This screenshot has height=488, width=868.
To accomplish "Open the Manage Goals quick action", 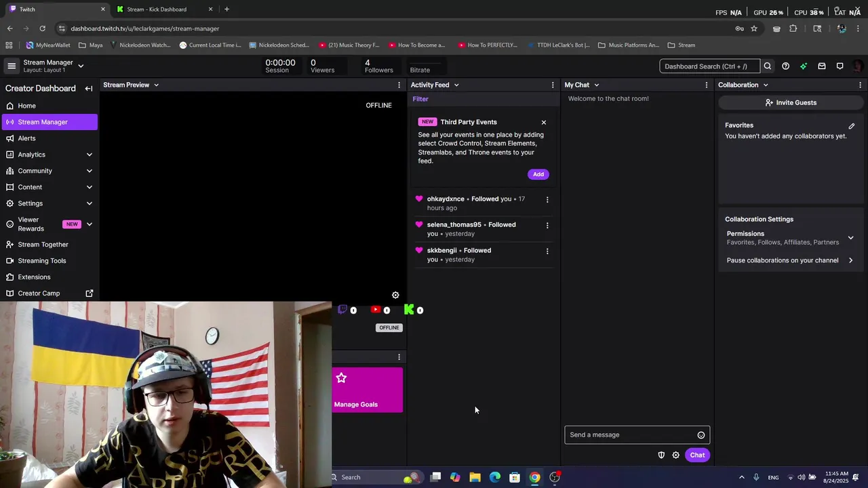I will pyautogui.click(x=368, y=390).
